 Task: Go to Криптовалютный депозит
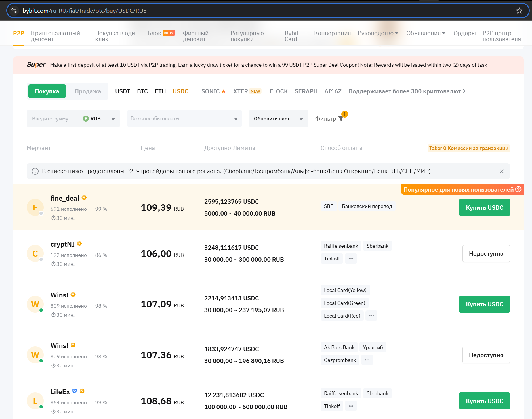coord(56,36)
